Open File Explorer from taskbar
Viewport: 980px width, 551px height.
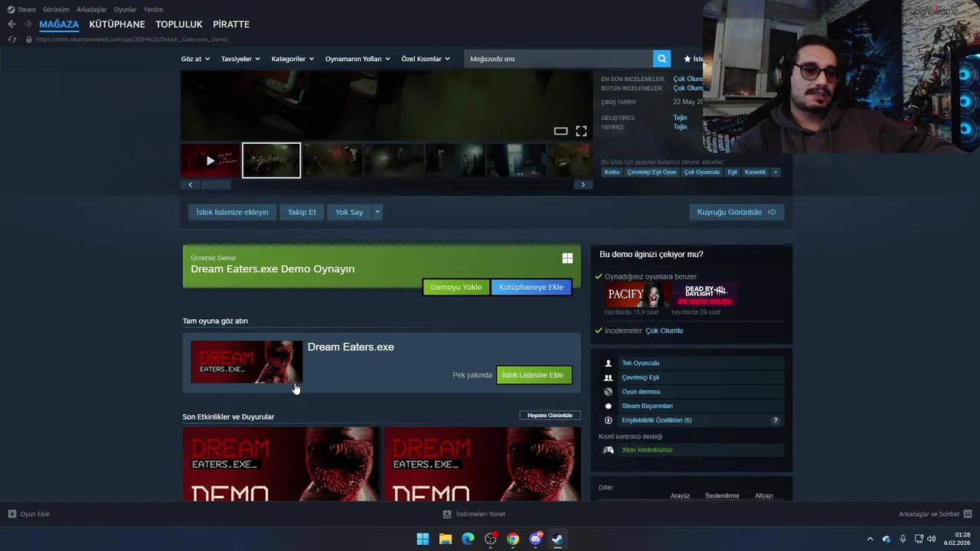point(446,539)
